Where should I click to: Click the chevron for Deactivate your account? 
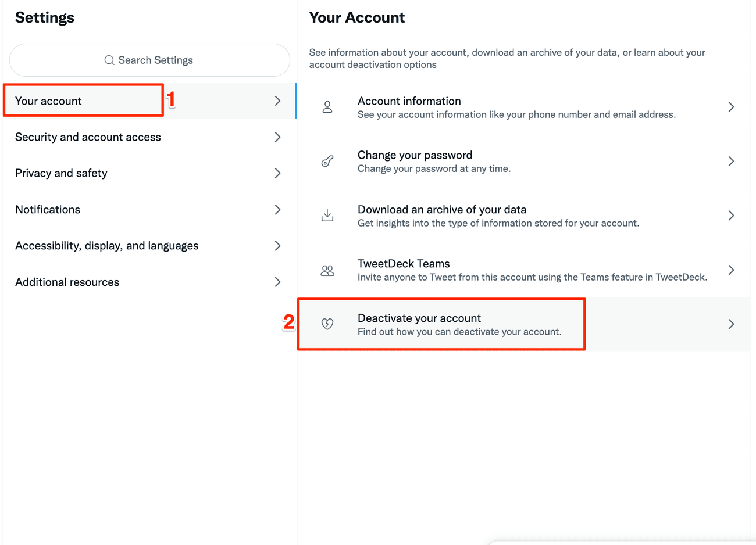731,324
